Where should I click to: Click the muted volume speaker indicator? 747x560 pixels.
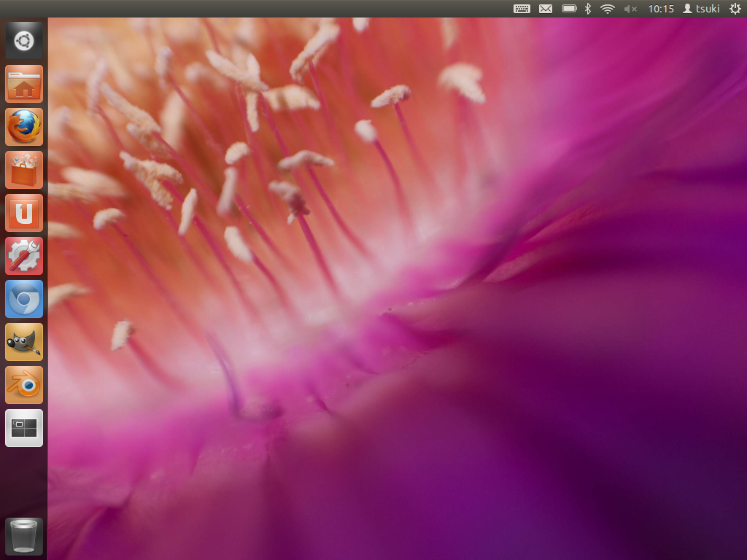pos(630,9)
